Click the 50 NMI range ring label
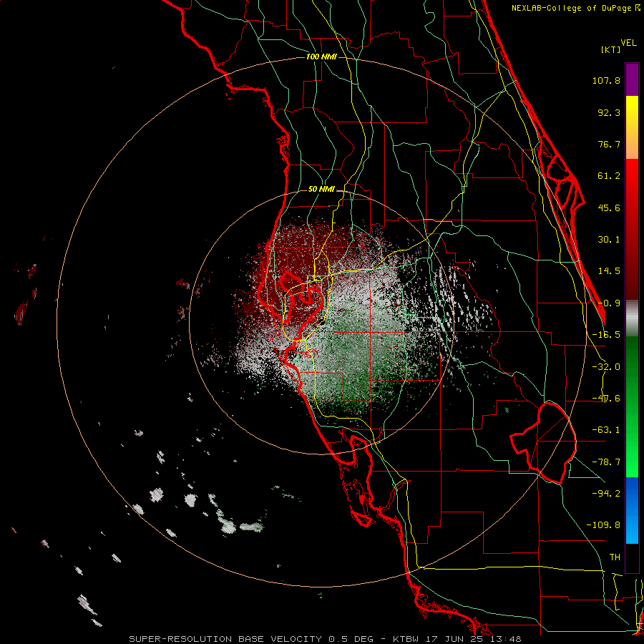The image size is (644, 644). (x=321, y=189)
